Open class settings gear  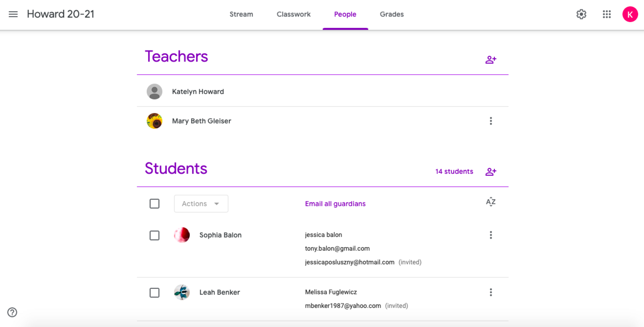pyautogui.click(x=581, y=14)
